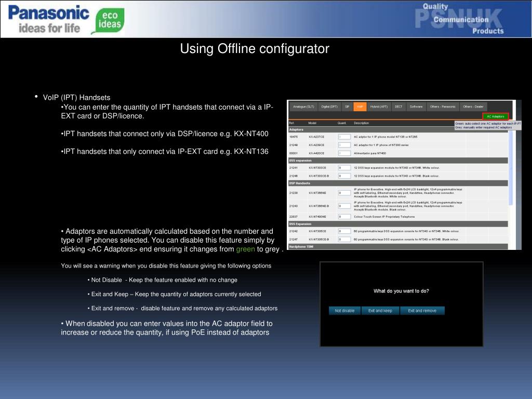Click the green word 'green' in the text
Viewport: 532px width, 399px height.
click(245, 249)
